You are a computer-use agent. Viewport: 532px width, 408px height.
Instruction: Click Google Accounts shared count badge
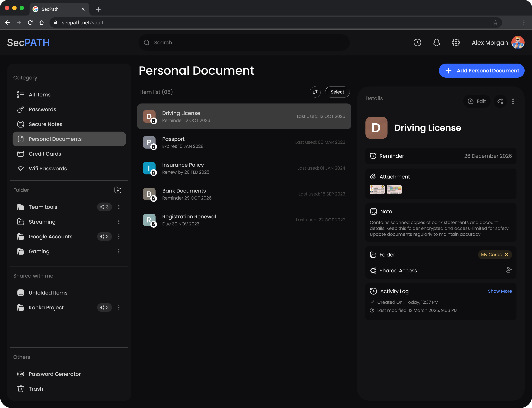click(104, 237)
